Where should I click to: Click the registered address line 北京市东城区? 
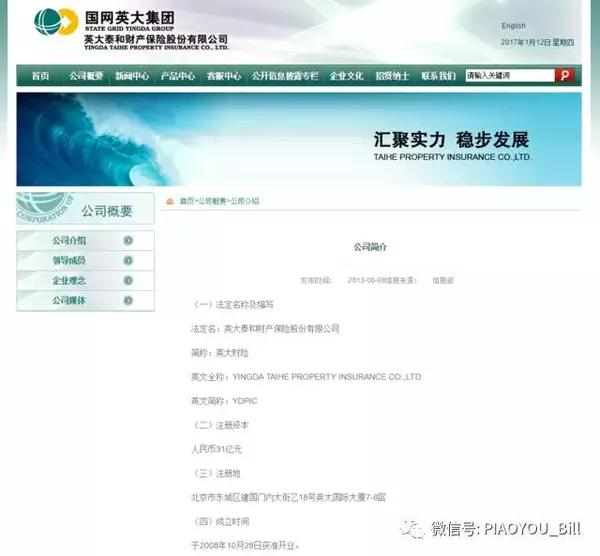point(289,497)
